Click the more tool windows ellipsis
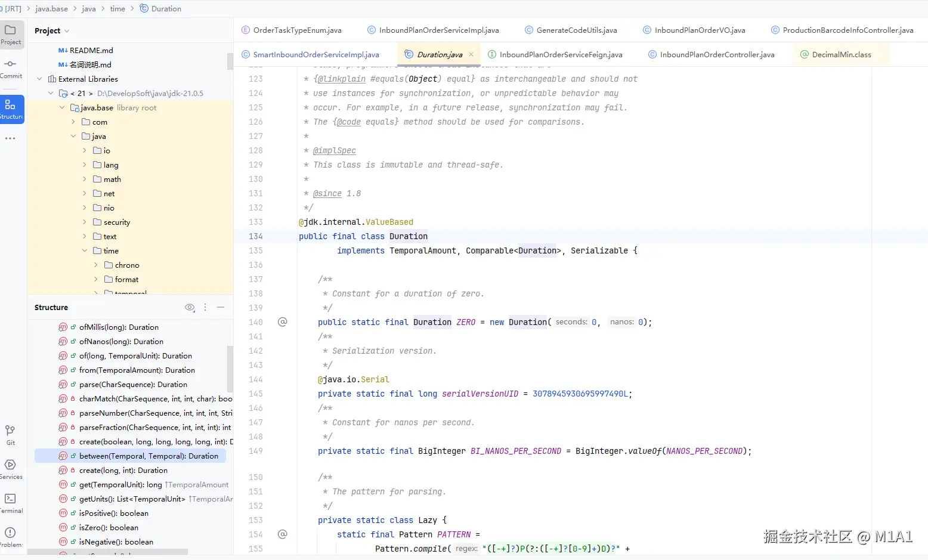 (11, 138)
